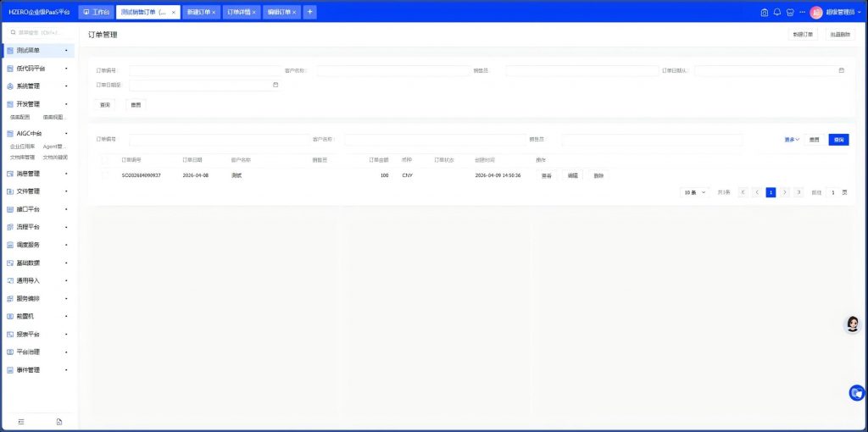Viewport: 868px width, 432px height.
Task: Click the sidebar menu search field
Action: click(41, 32)
